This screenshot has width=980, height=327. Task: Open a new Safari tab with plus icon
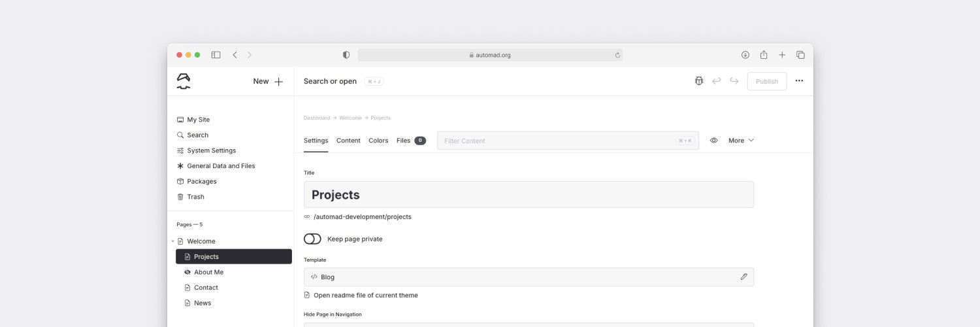[782, 55]
